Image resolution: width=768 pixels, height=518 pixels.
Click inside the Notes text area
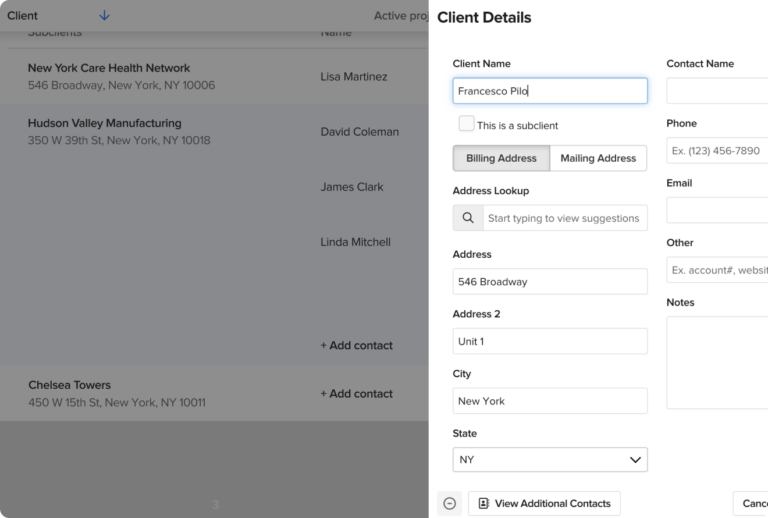[717, 363]
